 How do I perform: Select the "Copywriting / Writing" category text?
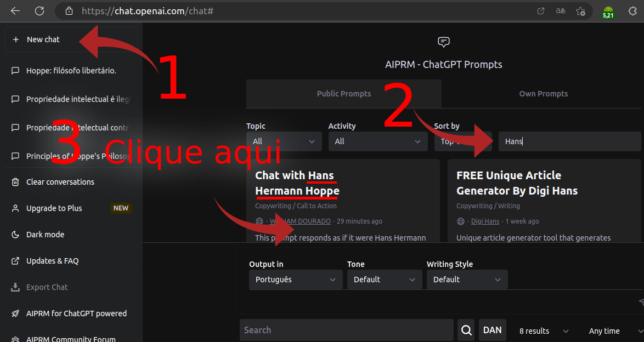[488, 206]
